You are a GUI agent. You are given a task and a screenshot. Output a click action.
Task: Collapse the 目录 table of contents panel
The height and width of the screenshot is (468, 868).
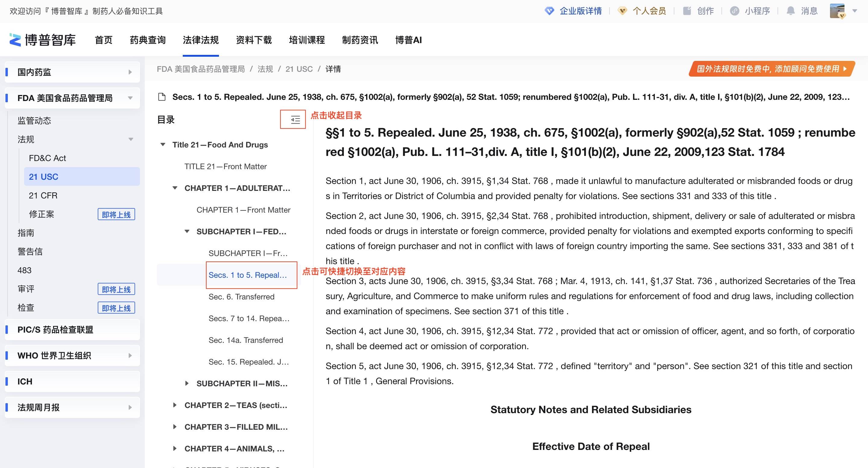pos(295,120)
